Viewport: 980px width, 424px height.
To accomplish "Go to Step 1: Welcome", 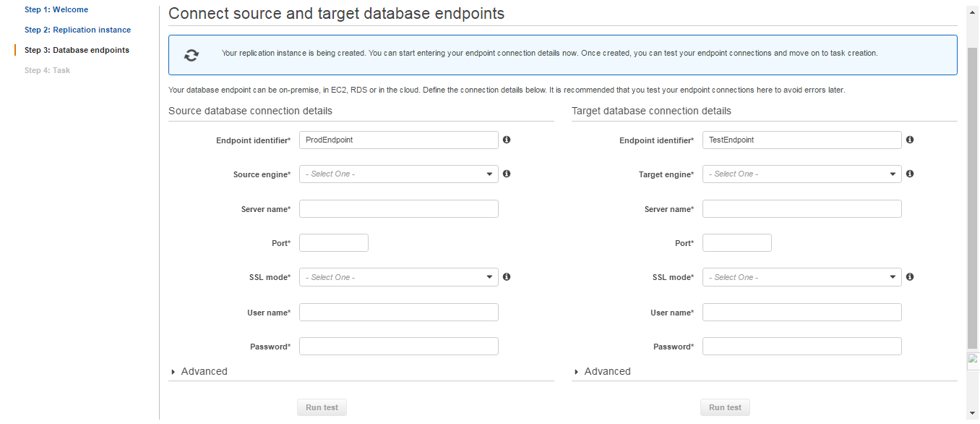I will [x=56, y=9].
